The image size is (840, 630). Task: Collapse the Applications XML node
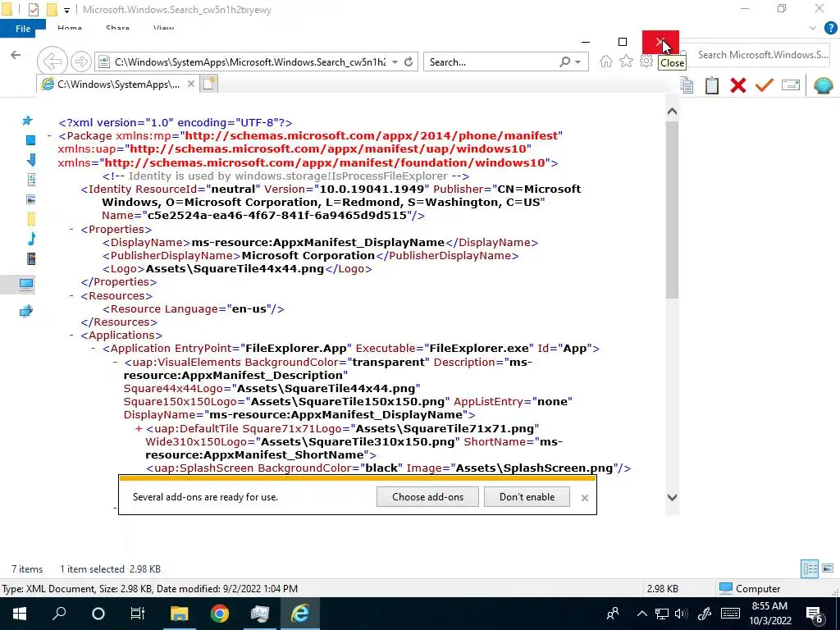click(72, 336)
